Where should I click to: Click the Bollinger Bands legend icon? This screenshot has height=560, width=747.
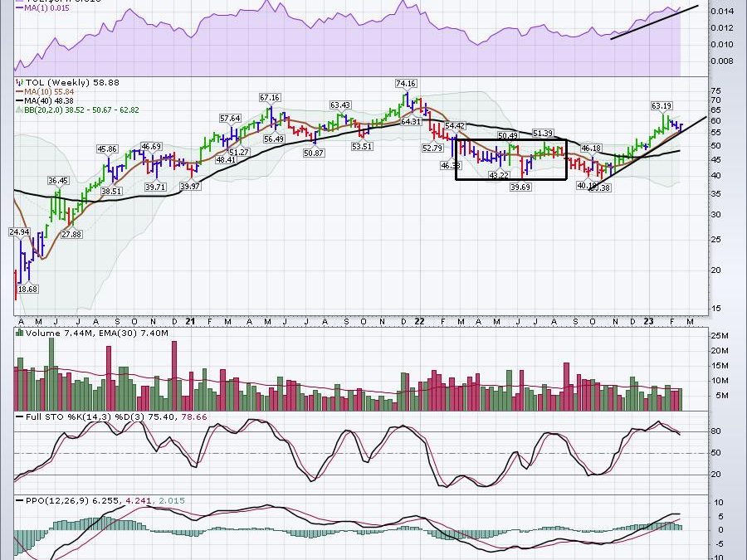pyautogui.click(x=20, y=110)
